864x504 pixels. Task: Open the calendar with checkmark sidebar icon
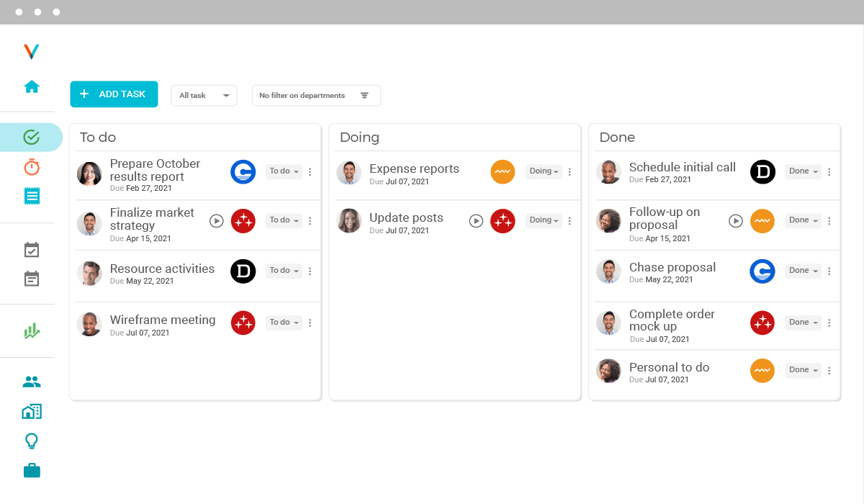coord(32,249)
